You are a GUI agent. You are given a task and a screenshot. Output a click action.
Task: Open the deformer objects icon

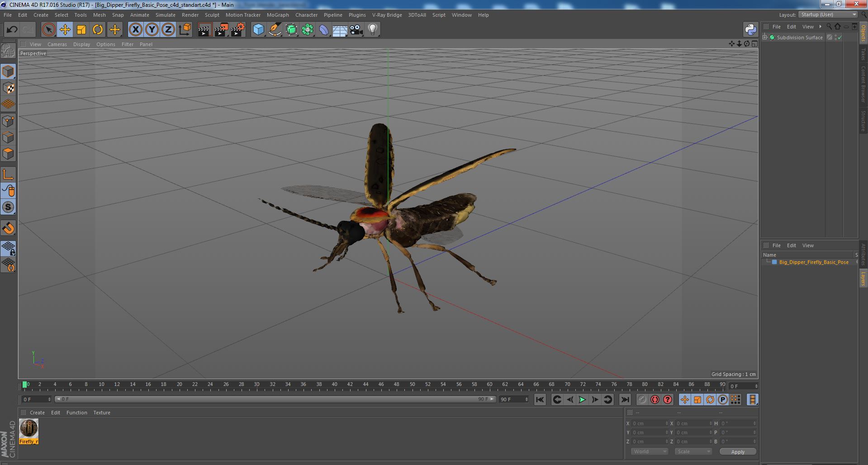click(324, 30)
